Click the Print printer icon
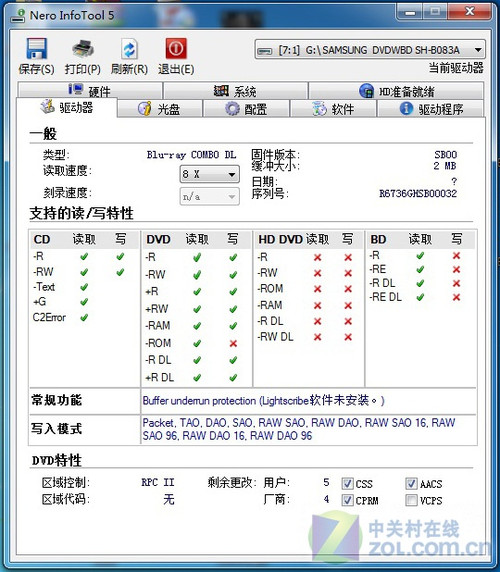Viewport: 500px width, 572px height. pyautogui.click(x=83, y=49)
